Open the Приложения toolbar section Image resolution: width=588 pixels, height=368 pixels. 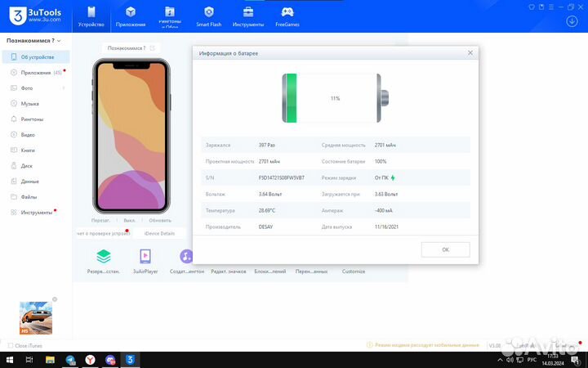[131, 17]
